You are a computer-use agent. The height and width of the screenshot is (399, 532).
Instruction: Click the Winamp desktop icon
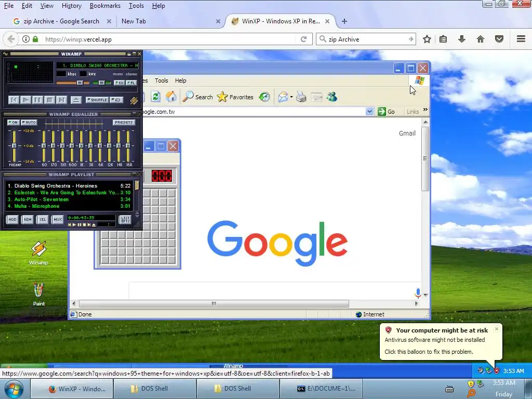38,253
